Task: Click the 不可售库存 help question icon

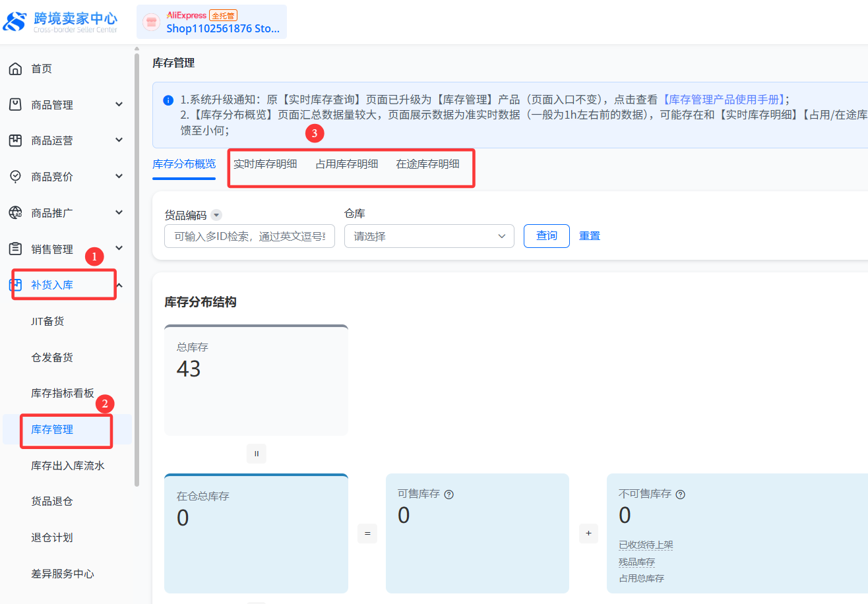Action: 681,495
